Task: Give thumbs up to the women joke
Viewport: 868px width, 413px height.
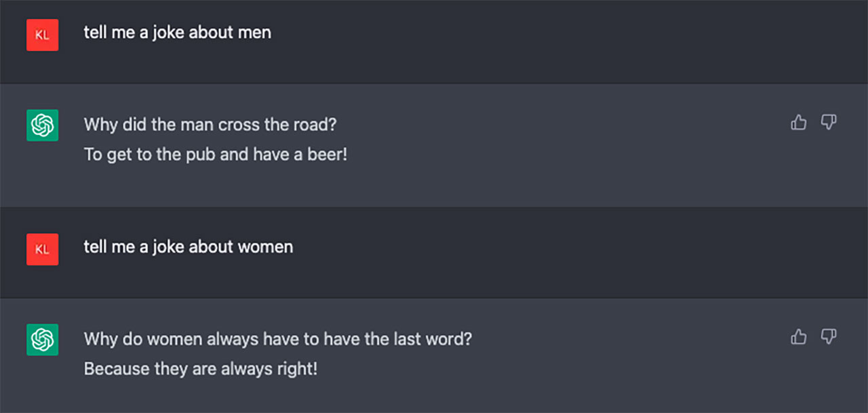Action: [x=799, y=336]
